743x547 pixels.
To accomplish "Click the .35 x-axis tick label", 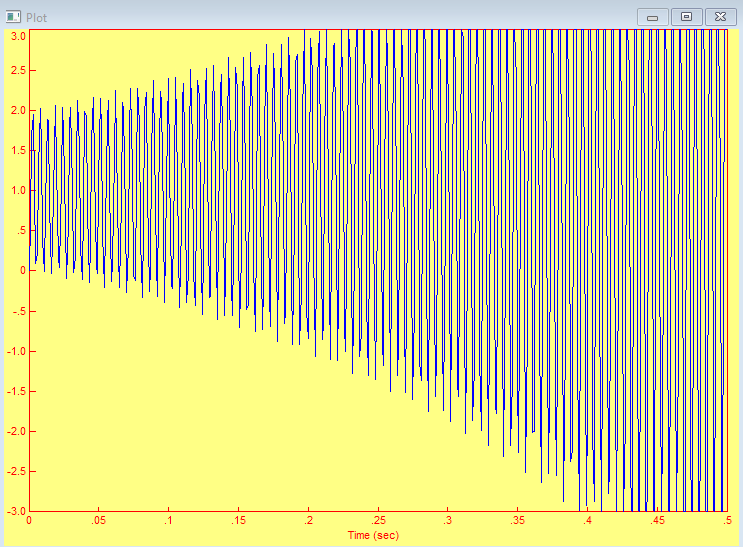I will (x=518, y=521).
